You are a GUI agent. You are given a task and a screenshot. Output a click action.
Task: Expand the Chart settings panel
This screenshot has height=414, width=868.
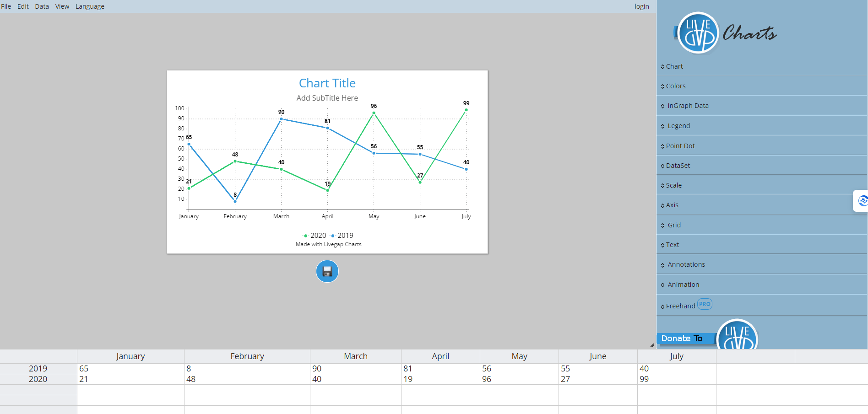[675, 66]
